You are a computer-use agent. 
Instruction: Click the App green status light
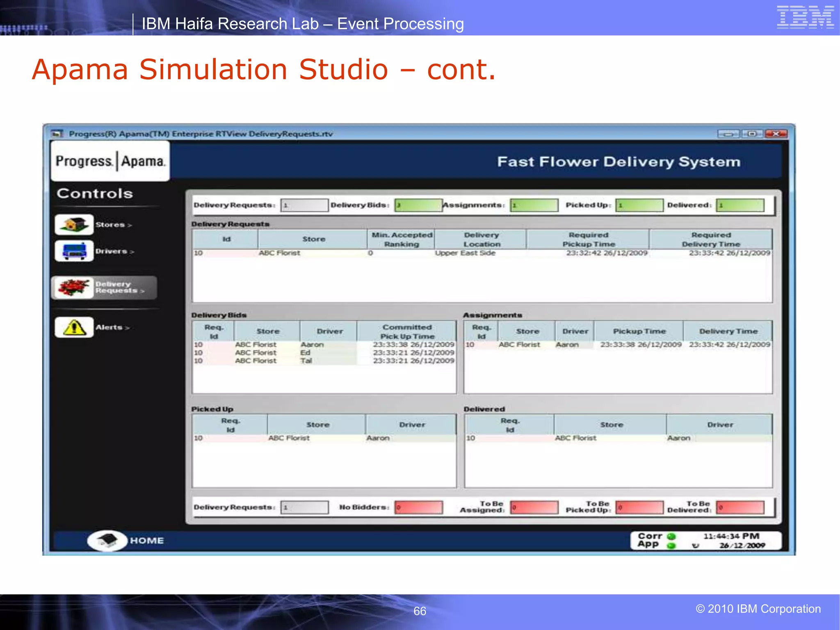pyautogui.click(x=671, y=546)
